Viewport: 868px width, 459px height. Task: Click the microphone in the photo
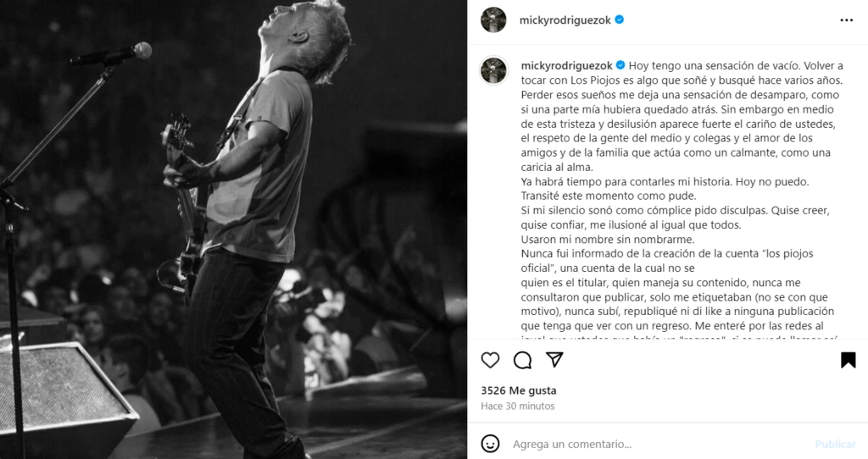point(111,54)
